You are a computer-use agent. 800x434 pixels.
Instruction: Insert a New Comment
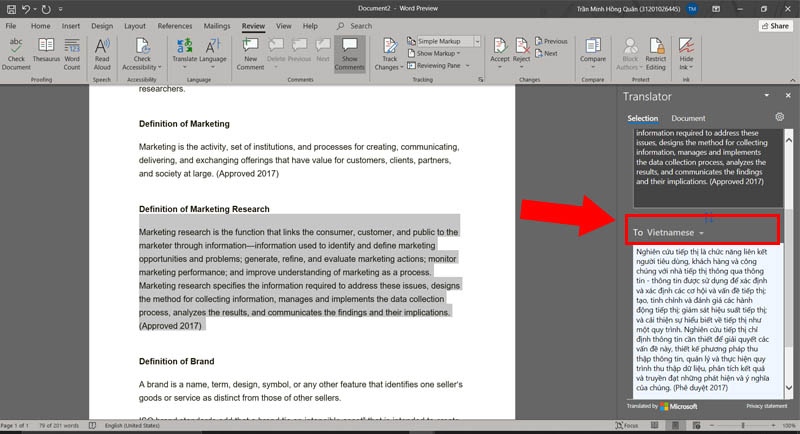(250, 54)
